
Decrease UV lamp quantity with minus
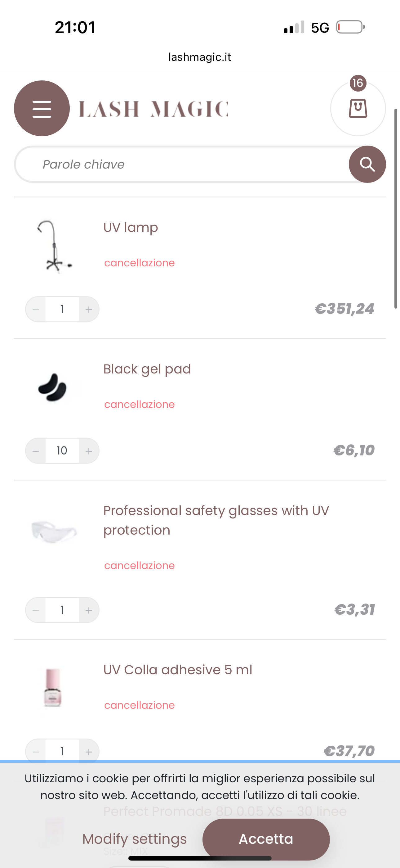[x=36, y=309]
